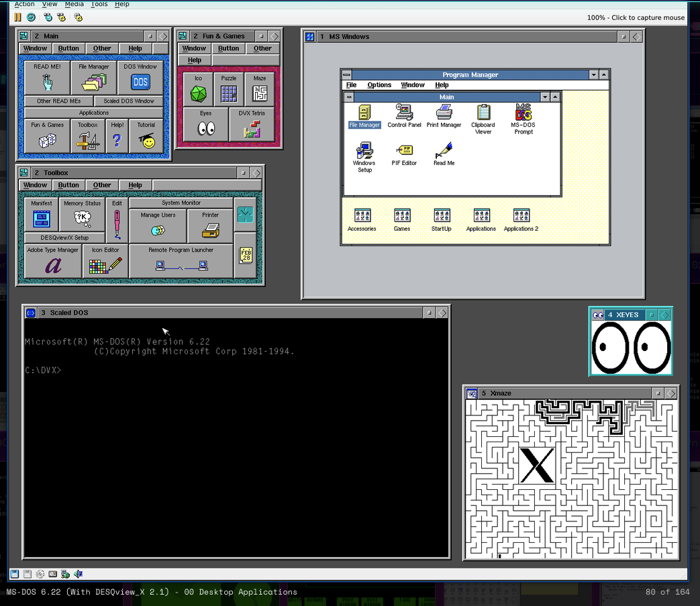Viewport: 700px width, 606px height.
Task: Launch Eyes in Fun & Games
Action: (x=205, y=125)
